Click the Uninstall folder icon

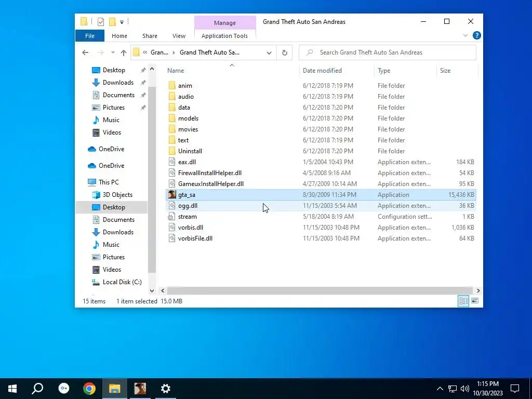click(172, 151)
